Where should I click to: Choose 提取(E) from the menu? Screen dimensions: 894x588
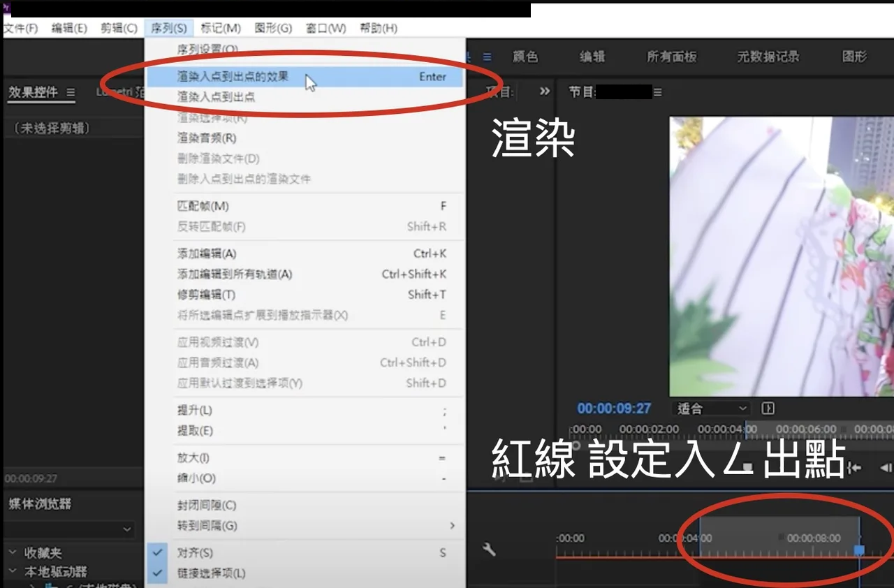pos(305,431)
